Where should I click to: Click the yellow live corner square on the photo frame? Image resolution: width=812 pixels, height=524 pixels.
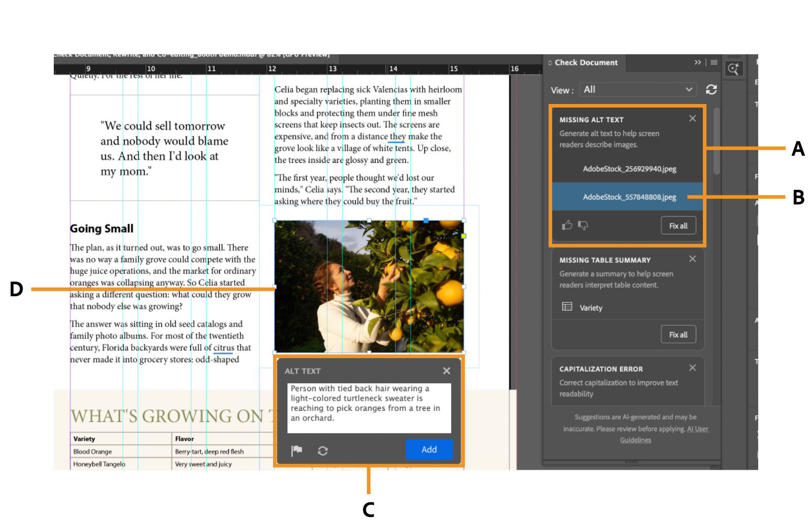(x=463, y=236)
